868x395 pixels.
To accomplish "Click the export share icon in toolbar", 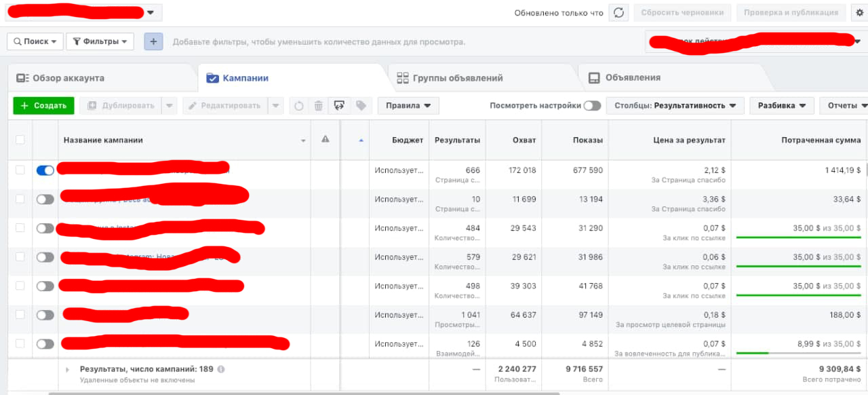I will coord(340,106).
